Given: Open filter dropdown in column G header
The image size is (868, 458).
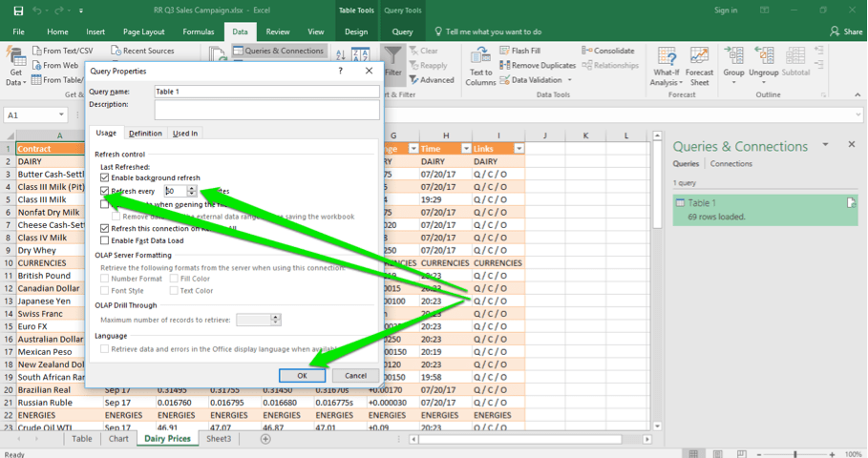Looking at the screenshot, I should (x=413, y=148).
